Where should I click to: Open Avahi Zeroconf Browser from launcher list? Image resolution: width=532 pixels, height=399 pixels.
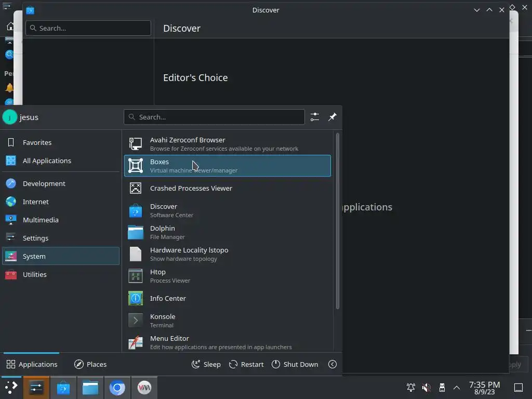(228, 144)
